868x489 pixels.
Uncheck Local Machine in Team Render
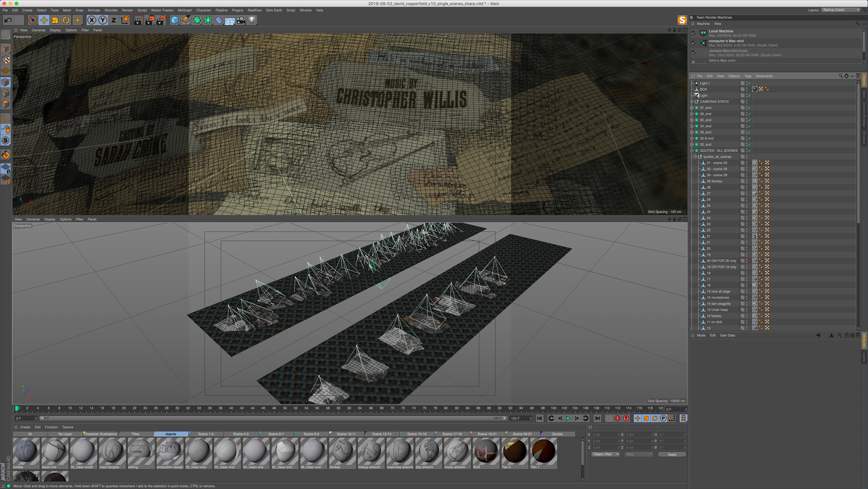(x=693, y=33)
